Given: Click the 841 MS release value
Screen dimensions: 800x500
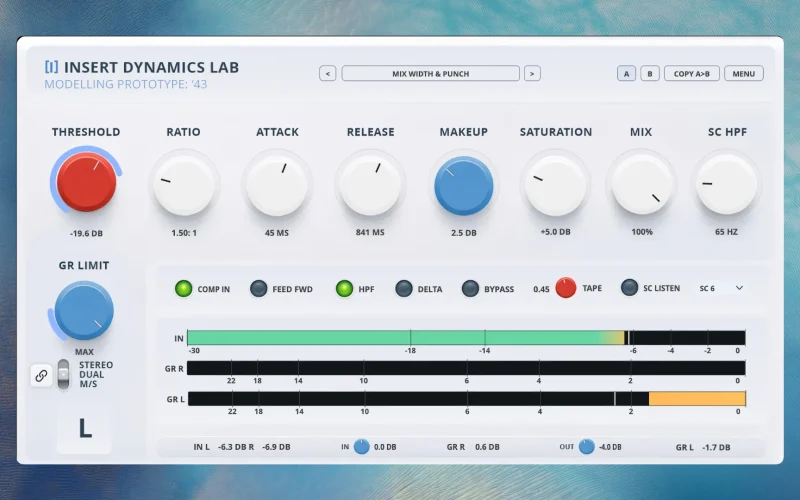Looking at the screenshot, I should [370, 232].
